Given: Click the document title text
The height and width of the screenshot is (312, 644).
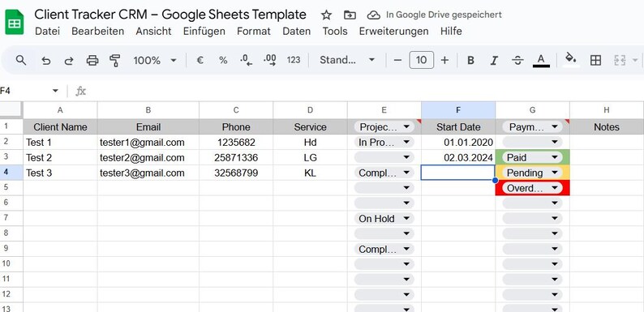Looking at the screenshot, I should pyautogui.click(x=170, y=15).
